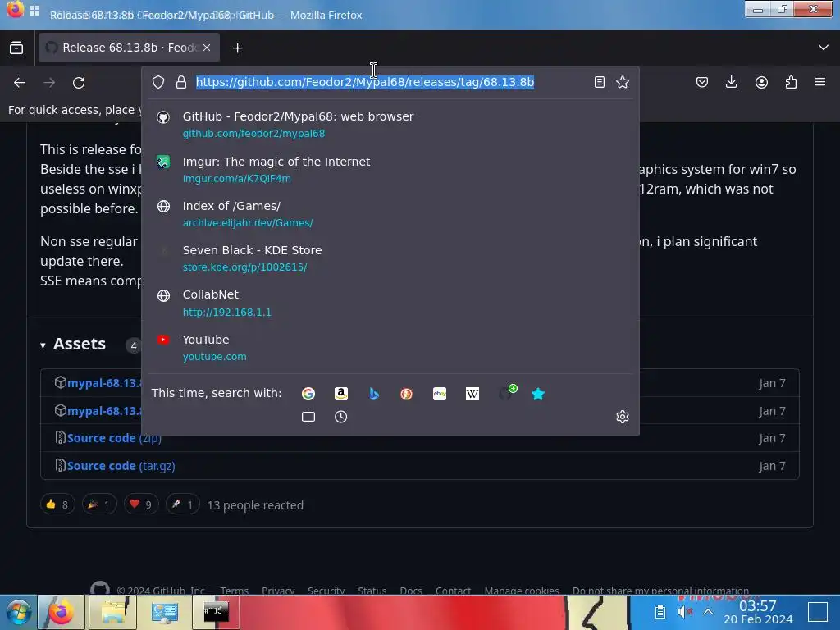Open the Start menu orb

point(18,612)
